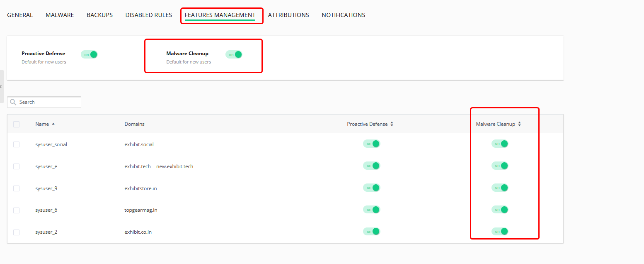Turn off Proactive Defense for sysuser_e

pos(371,166)
